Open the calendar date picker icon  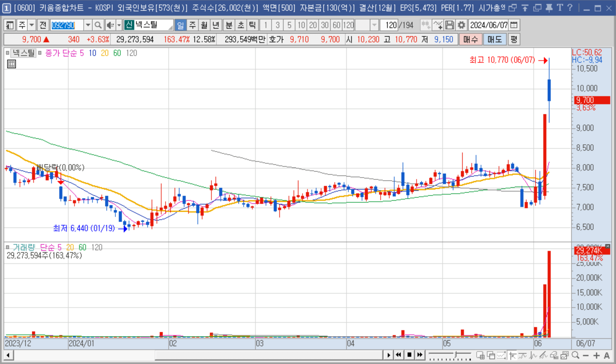click(x=514, y=25)
